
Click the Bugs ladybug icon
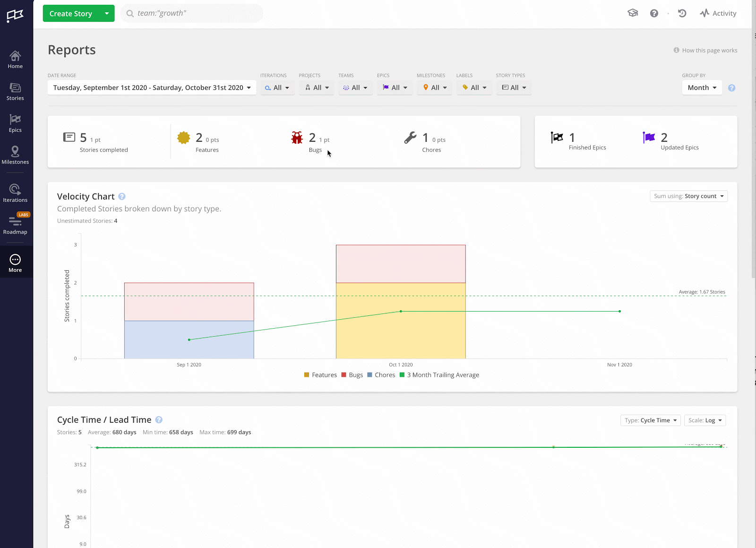pos(297,138)
